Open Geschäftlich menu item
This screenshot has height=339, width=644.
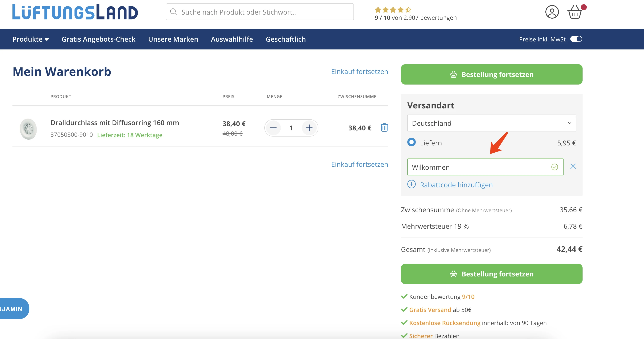pyautogui.click(x=285, y=39)
